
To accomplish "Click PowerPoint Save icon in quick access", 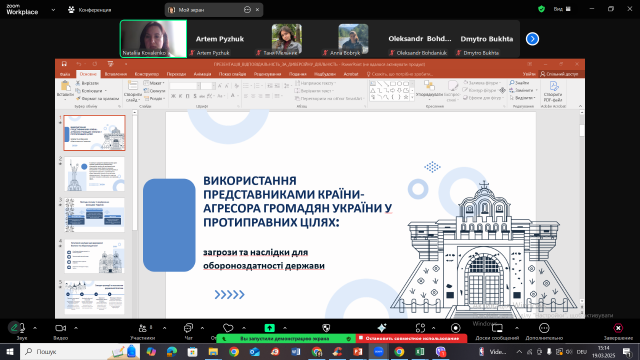I will 64,64.
